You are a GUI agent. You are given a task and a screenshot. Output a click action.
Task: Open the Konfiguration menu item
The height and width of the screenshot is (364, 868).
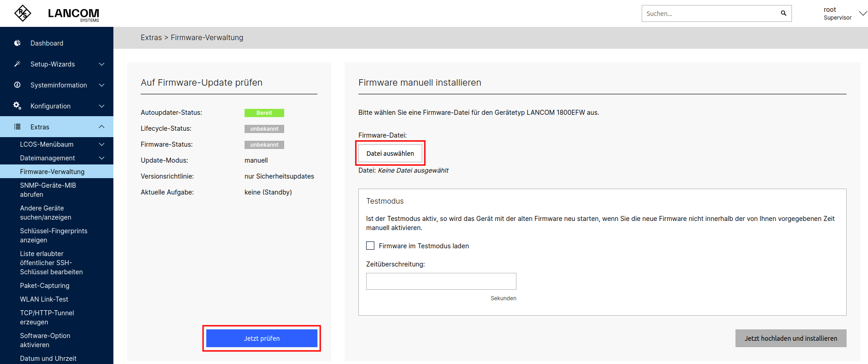coord(56,106)
